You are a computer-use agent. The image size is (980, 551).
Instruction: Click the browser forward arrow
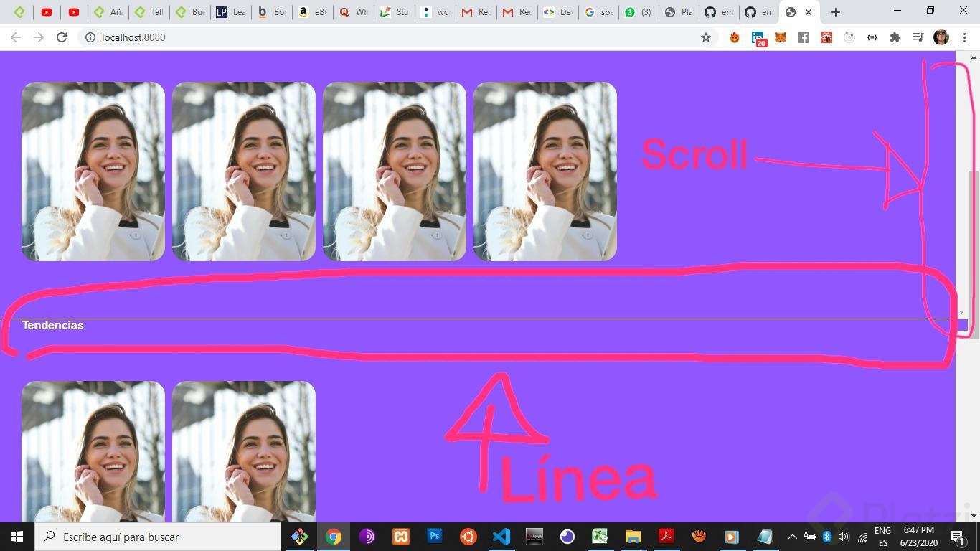(39, 37)
